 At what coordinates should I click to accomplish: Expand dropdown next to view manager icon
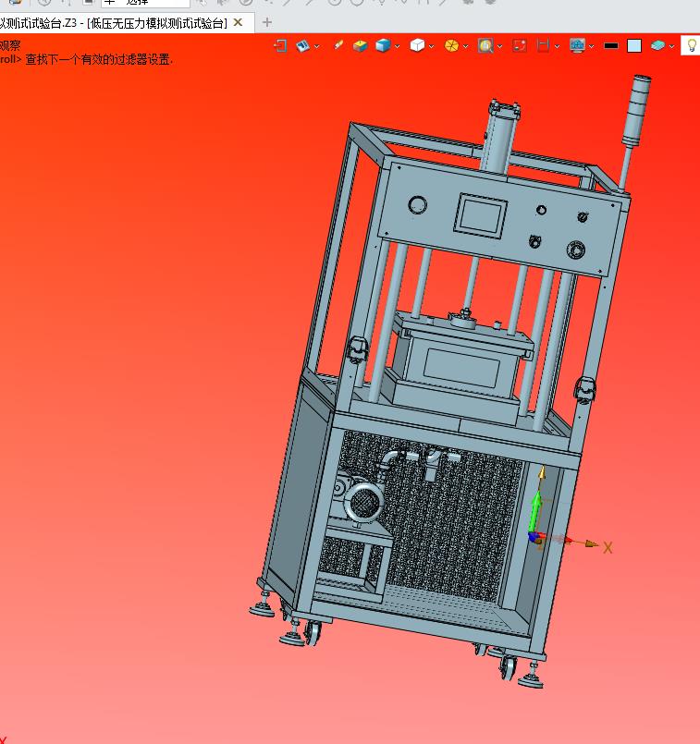coord(317,46)
